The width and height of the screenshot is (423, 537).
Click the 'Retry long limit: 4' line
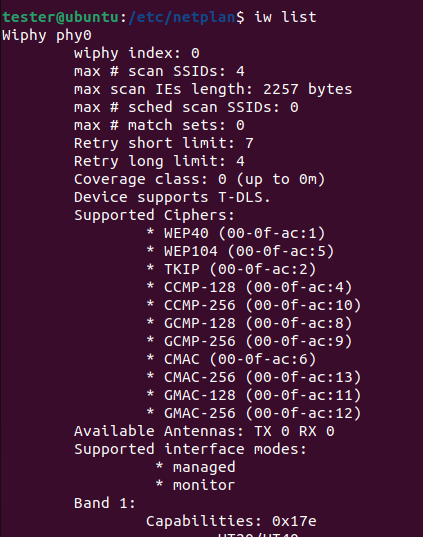(x=159, y=161)
